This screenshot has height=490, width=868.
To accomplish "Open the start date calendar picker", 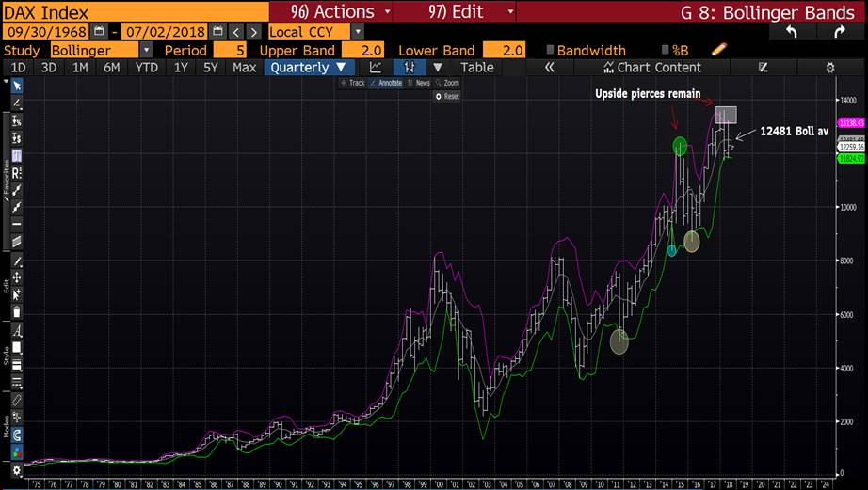I will click(99, 32).
